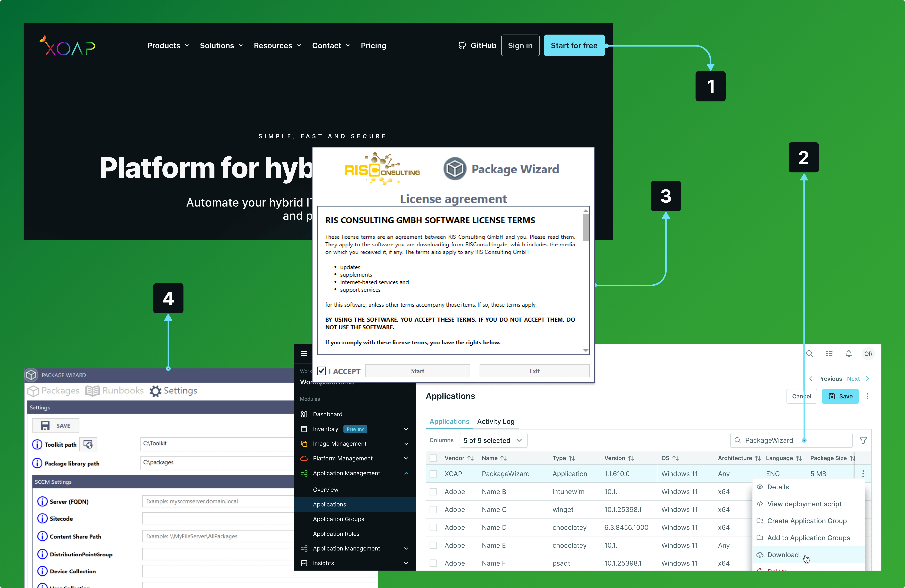Open Packages tab in Package Wizard
The height and width of the screenshot is (588, 905).
click(54, 391)
